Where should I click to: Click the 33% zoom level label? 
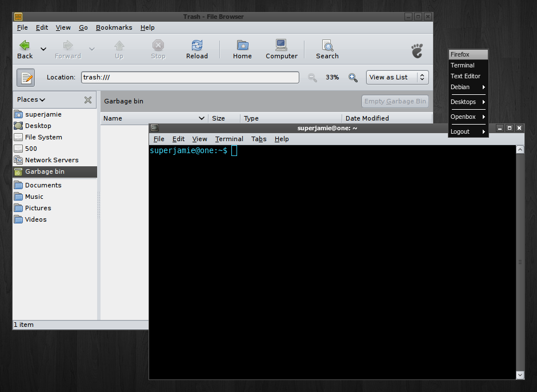tap(332, 78)
